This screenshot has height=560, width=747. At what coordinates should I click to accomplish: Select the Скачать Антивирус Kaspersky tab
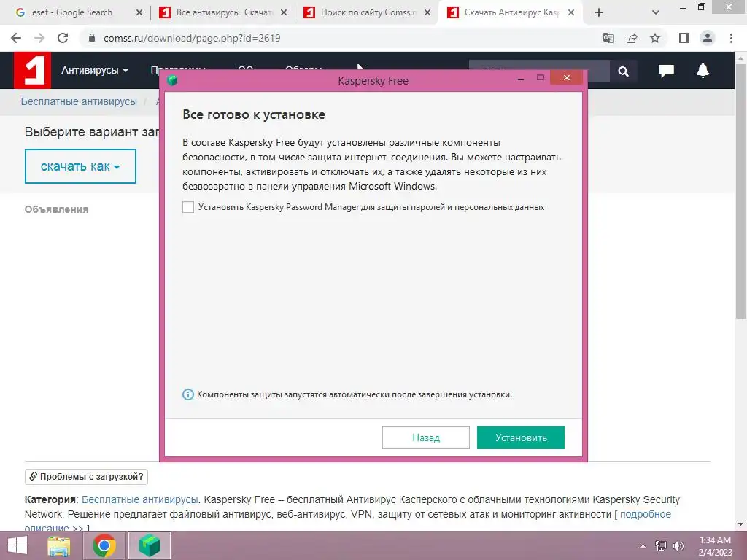click(511, 12)
